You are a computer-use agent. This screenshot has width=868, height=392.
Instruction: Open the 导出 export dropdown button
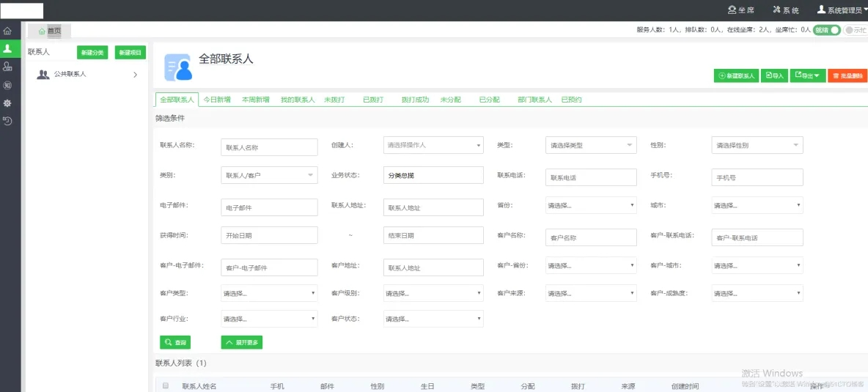(x=808, y=75)
